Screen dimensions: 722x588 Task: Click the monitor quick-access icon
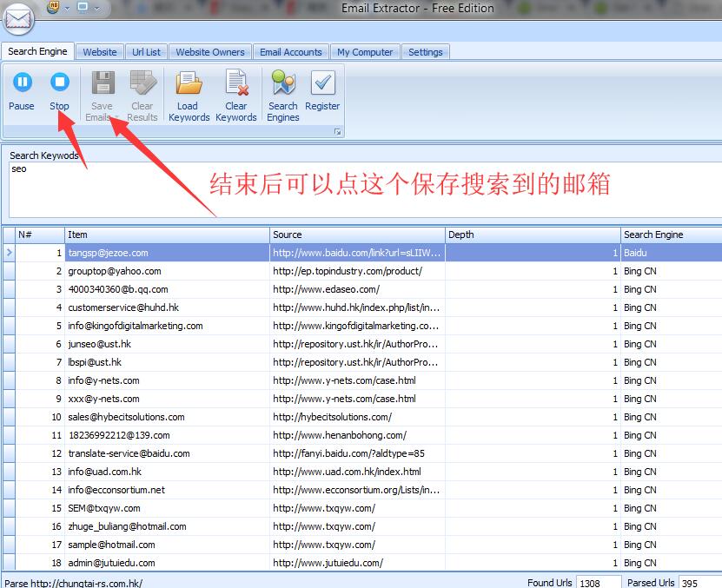coord(83,7)
